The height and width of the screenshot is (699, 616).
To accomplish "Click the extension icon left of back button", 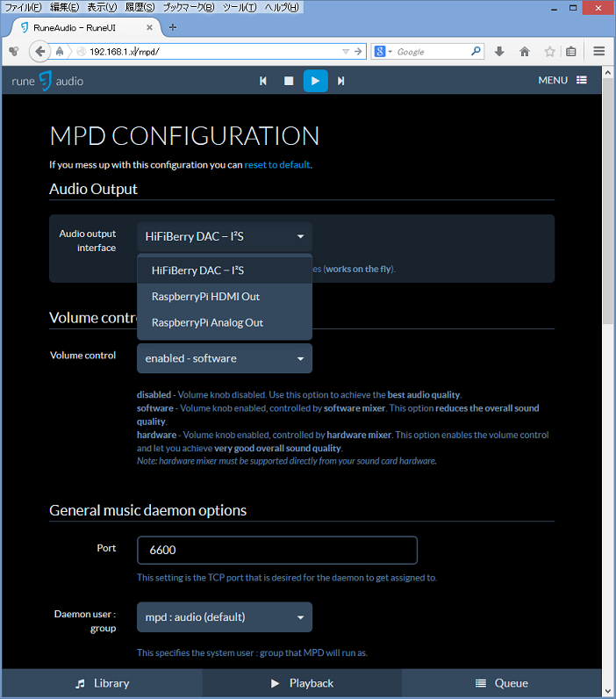I will [x=14, y=51].
